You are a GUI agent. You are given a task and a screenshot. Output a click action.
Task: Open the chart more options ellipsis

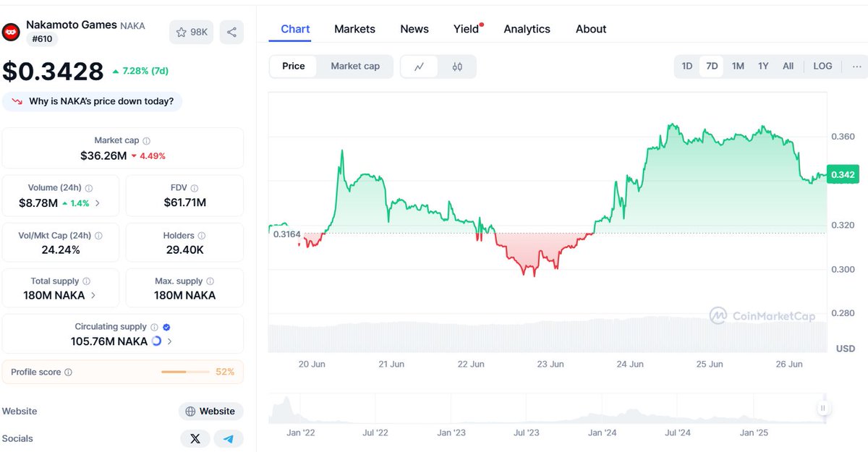pos(856,67)
